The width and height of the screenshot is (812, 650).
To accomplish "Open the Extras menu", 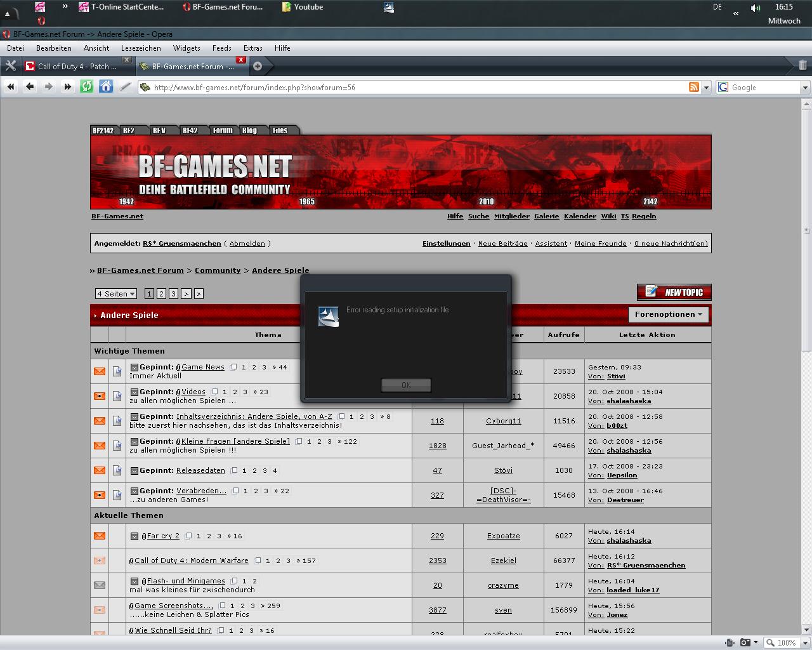I will click(252, 48).
